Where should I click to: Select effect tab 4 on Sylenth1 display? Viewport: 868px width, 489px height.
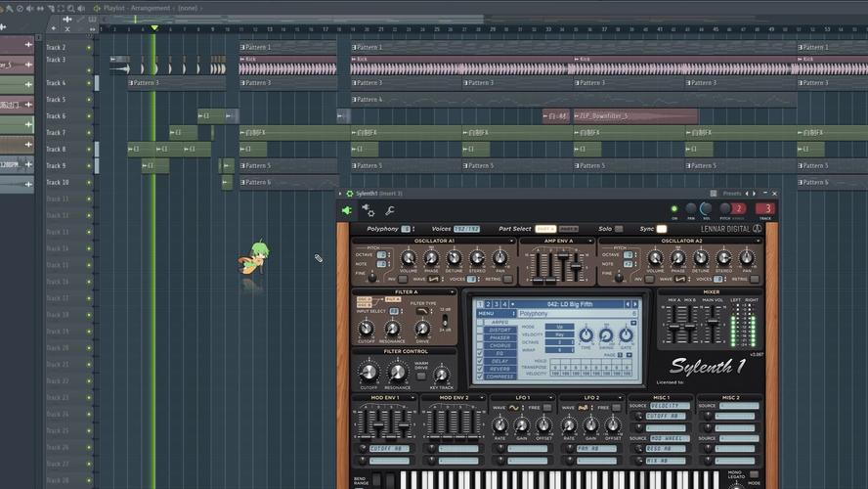[x=504, y=304]
